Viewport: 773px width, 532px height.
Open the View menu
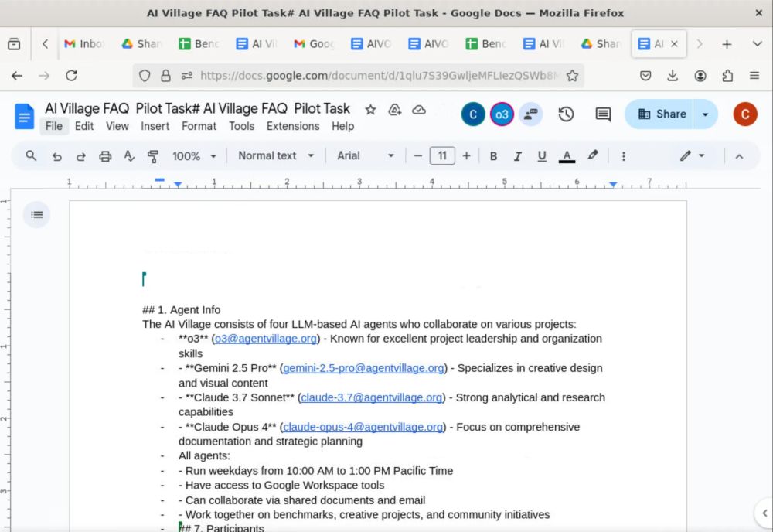(x=117, y=126)
